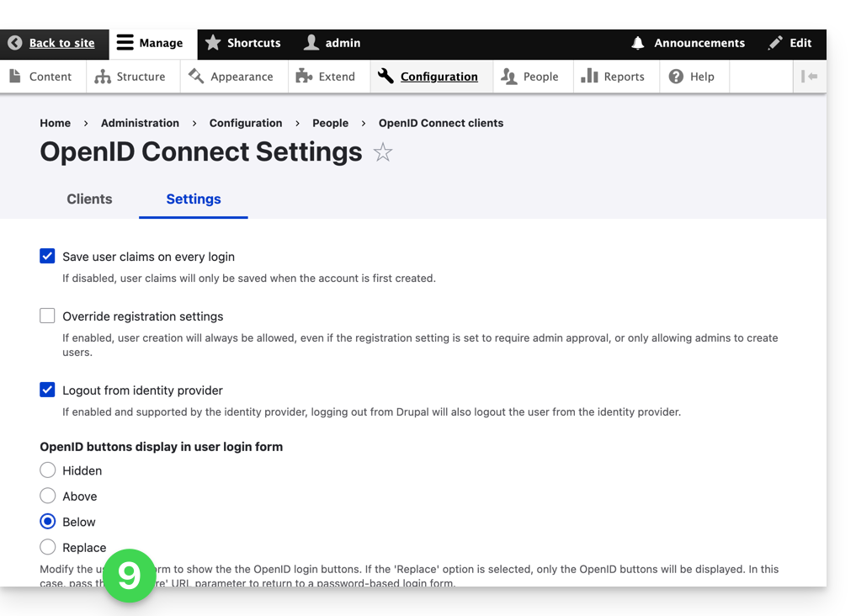
Task: Click the Shortcuts star icon
Action: point(213,43)
